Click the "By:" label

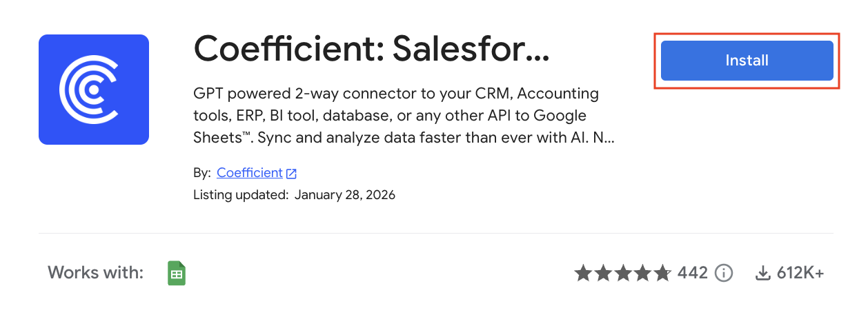pos(202,173)
